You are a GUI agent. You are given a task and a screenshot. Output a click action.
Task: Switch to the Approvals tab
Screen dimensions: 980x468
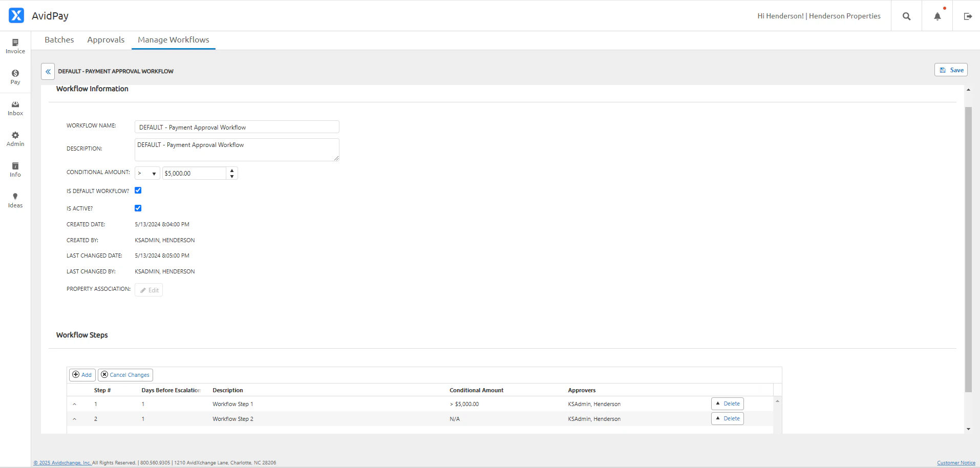point(105,39)
